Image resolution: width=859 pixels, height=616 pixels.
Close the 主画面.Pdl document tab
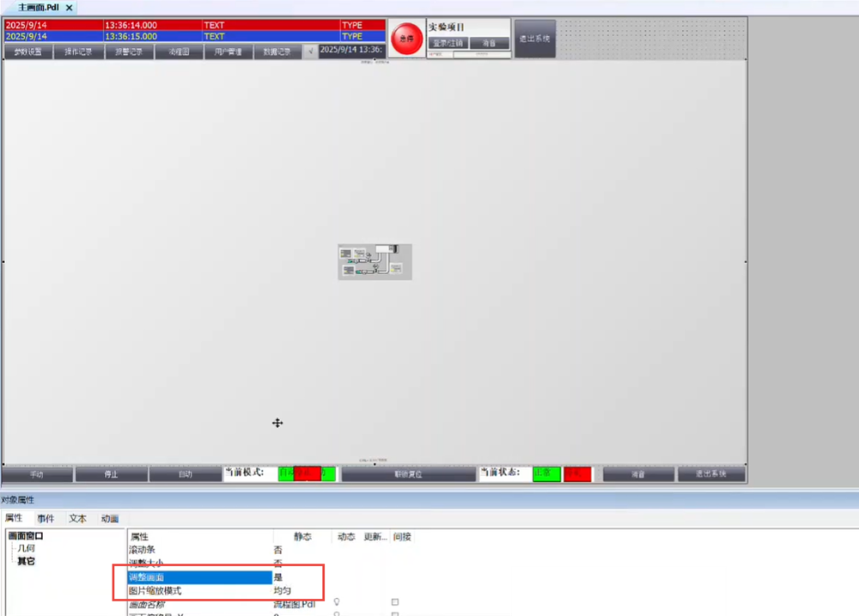pyautogui.click(x=70, y=7)
